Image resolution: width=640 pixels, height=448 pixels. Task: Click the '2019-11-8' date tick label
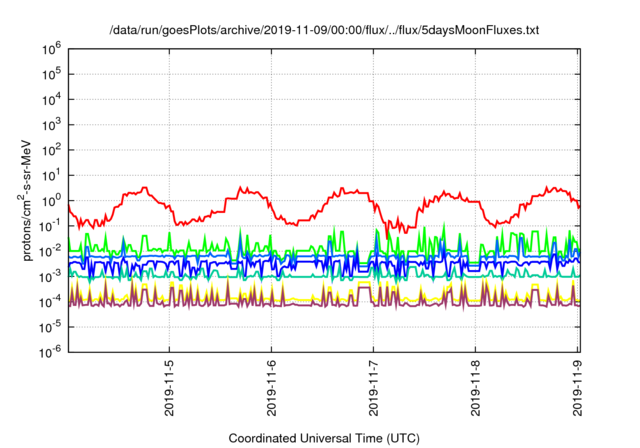(476, 388)
